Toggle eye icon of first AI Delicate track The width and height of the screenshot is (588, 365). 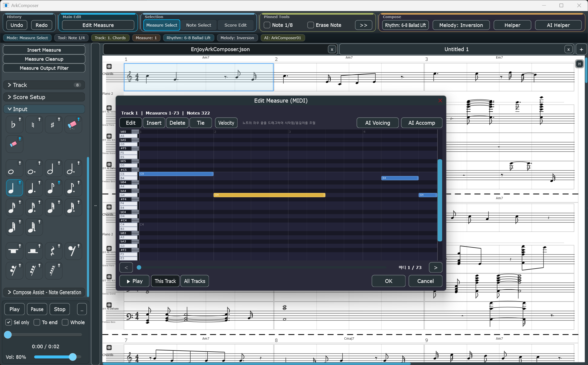109,164
